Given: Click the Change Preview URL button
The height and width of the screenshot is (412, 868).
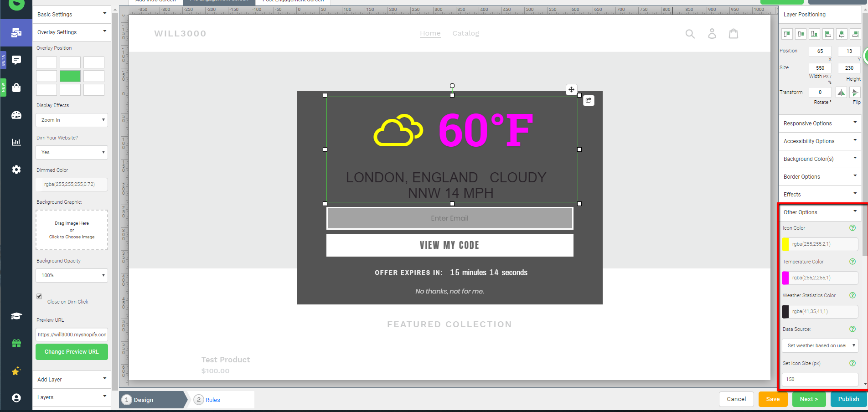Looking at the screenshot, I should 72,351.
